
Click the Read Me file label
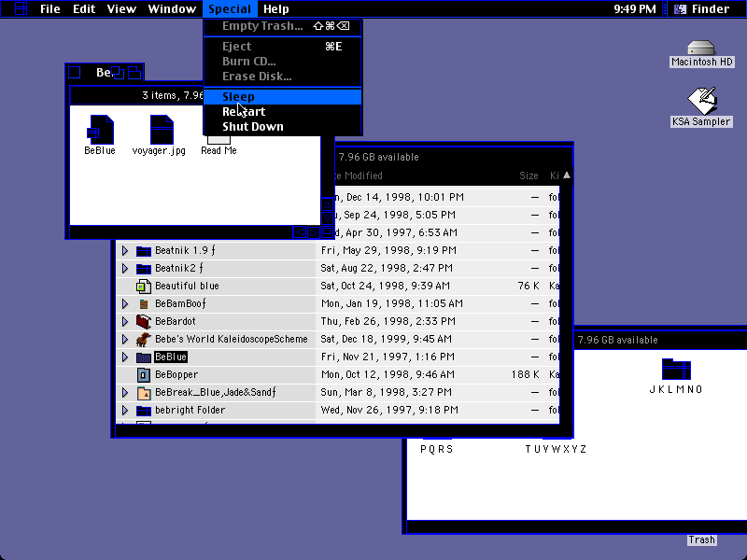(218, 150)
